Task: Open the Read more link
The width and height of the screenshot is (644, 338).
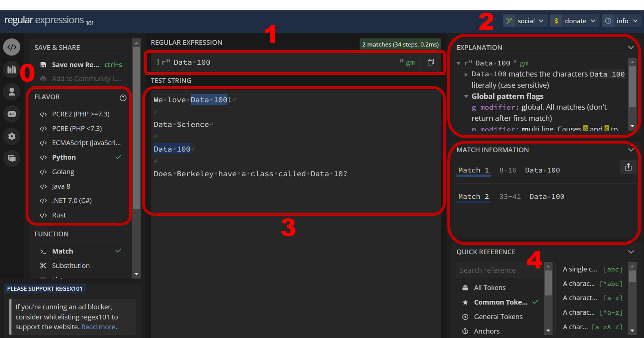Action: click(x=98, y=327)
